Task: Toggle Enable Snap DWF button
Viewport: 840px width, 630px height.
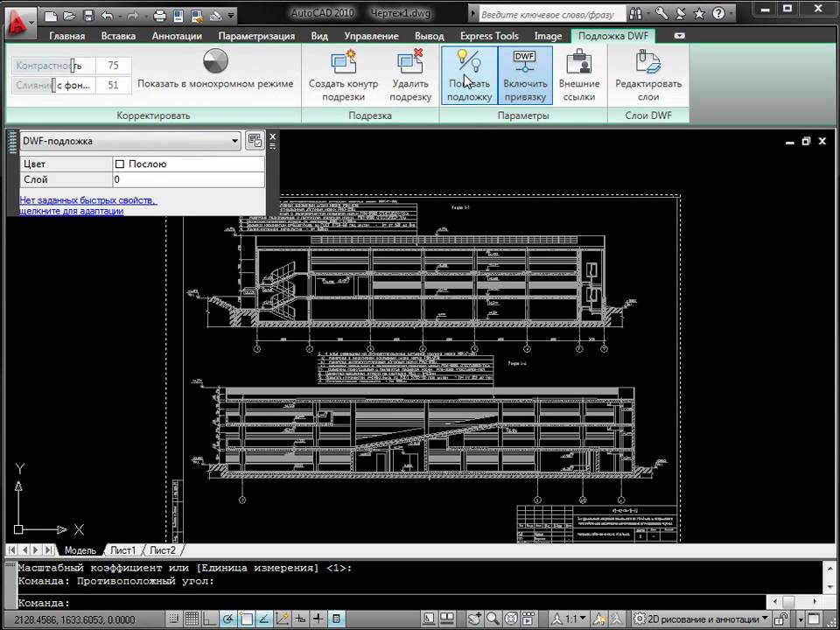Action: [x=525, y=75]
